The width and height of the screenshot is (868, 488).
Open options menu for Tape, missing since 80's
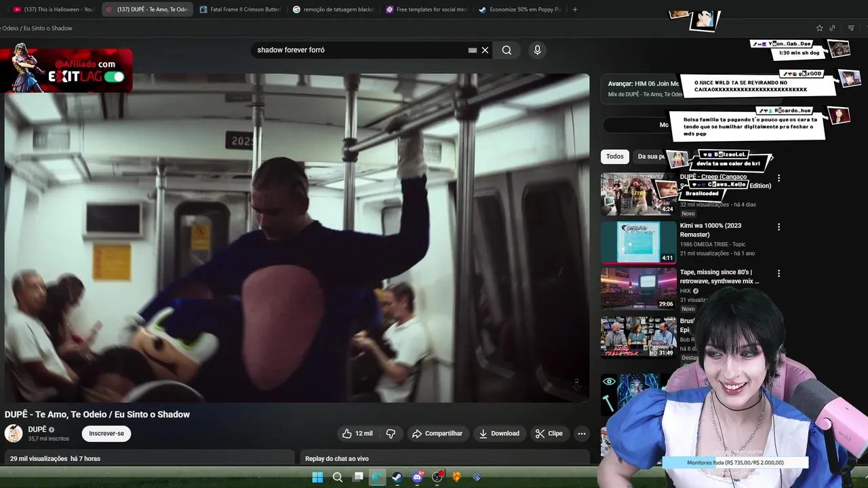pyautogui.click(x=778, y=274)
